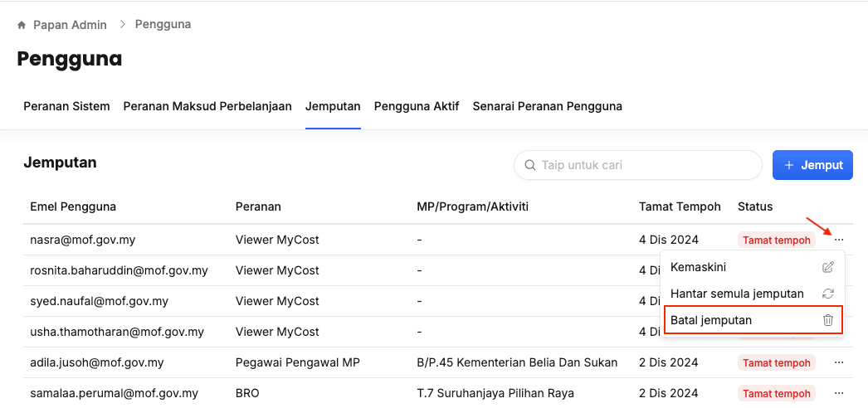
Task: Open the Senarai Peranan Pengguna tab
Action: pos(547,106)
